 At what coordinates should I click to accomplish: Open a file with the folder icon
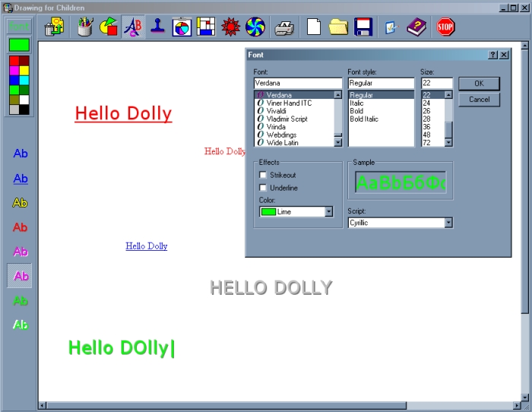338,28
